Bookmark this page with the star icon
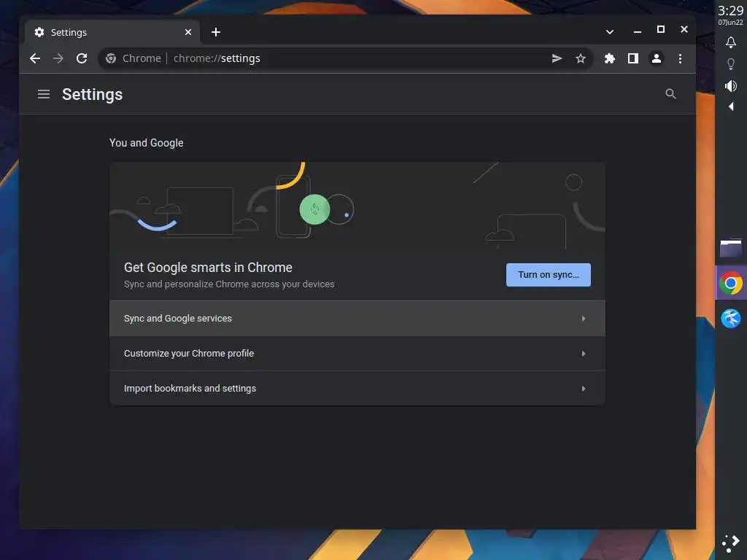Image resolution: width=747 pixels, height=560 pixels. point(580,58)
